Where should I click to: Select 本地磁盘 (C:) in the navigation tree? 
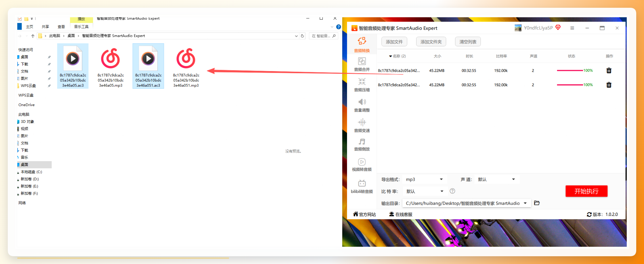pyautogui.click(x=31, y=172)
